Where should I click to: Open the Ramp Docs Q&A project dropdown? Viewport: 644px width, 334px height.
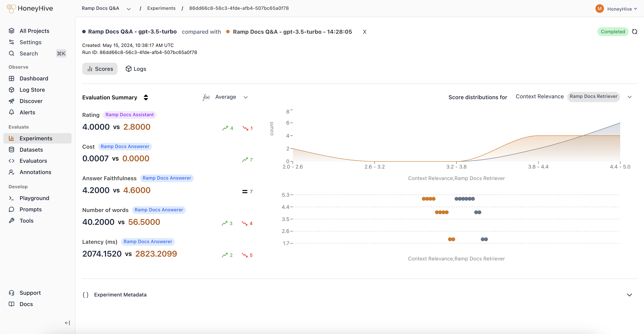128,9
